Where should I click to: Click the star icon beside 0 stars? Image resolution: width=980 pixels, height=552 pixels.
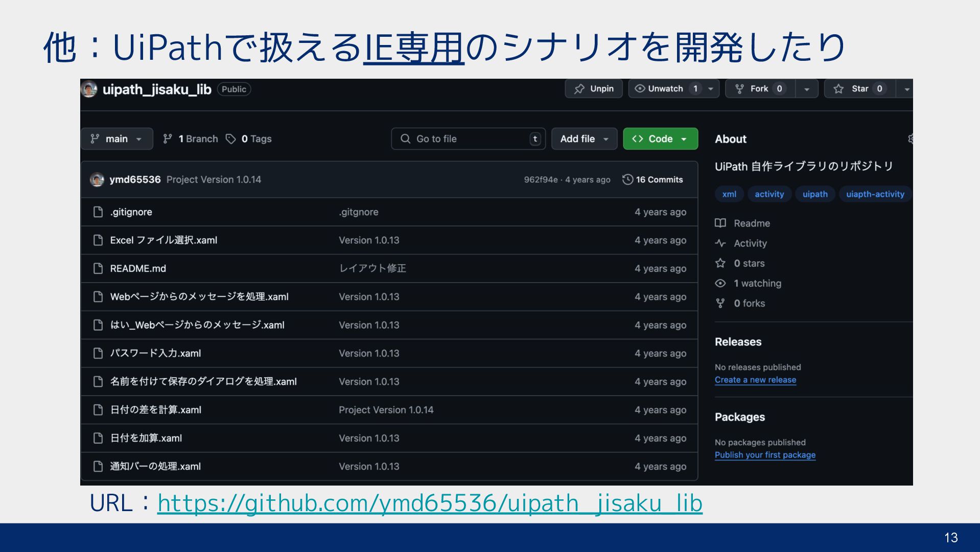720,263
